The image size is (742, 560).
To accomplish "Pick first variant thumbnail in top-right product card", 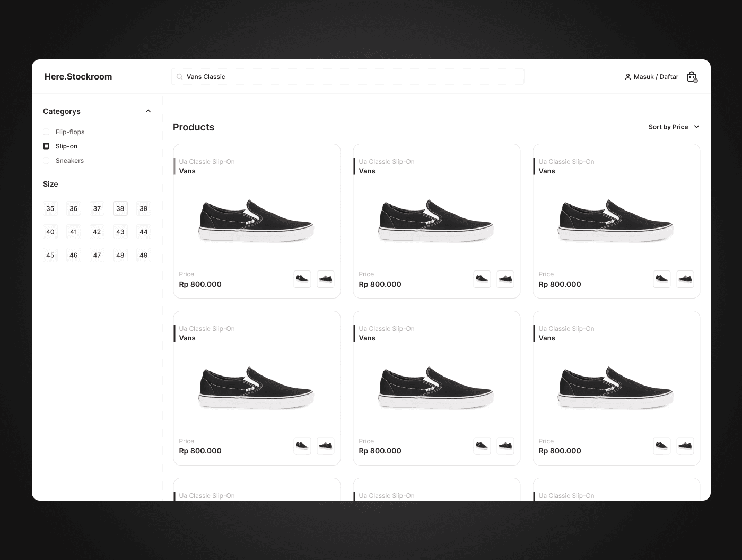I will coord(662,279).
